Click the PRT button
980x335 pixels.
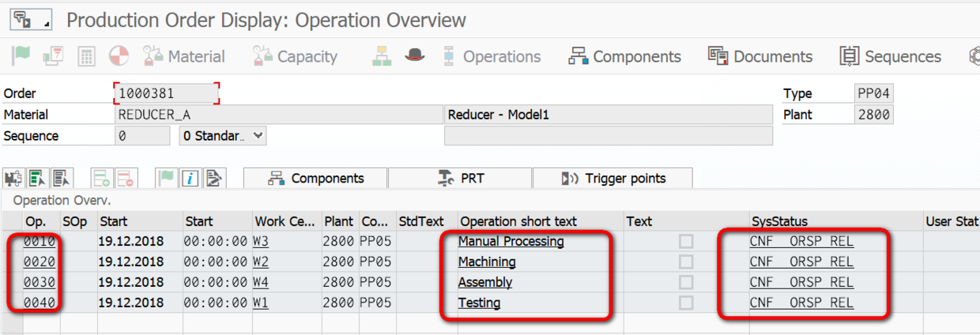pos(460,179)
